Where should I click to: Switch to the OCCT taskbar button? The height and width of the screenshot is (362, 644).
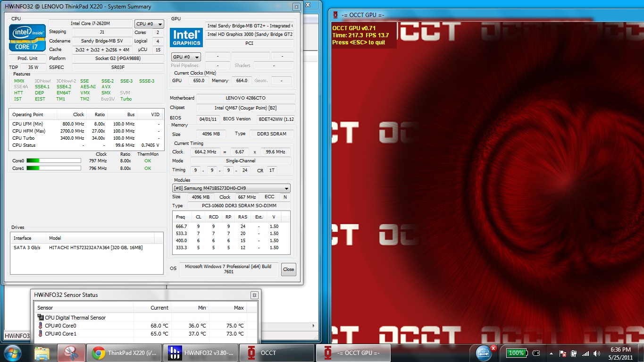pos(277,353)
